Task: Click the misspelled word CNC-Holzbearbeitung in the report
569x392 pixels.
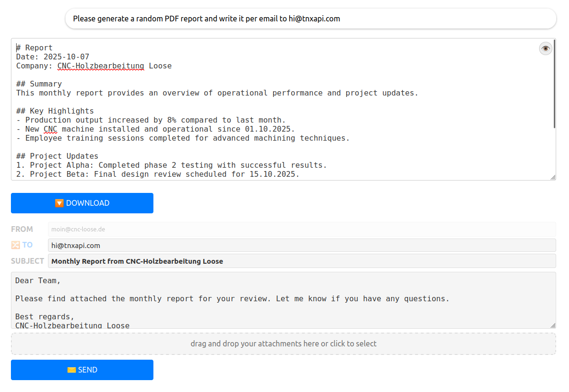Action: coord(101,66)
